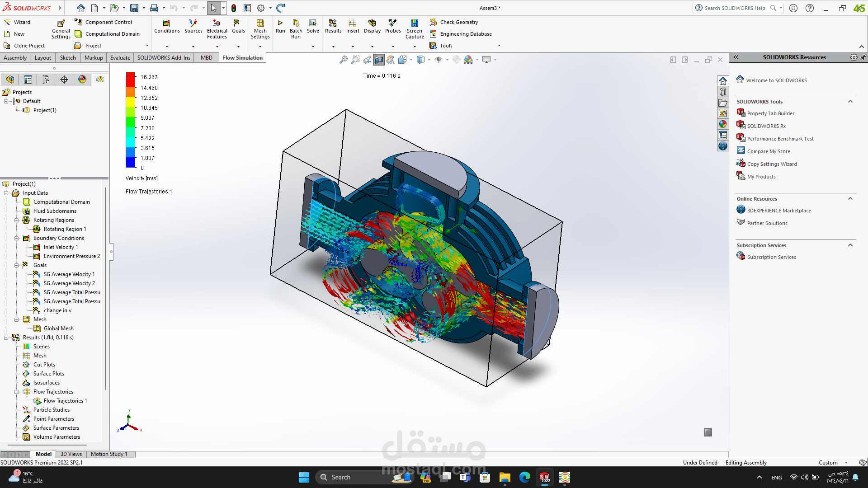The width and height of the screenshot is (868, 488).
Task: Open the Motion Study 1 tab
Action: [x=109, y=454]
